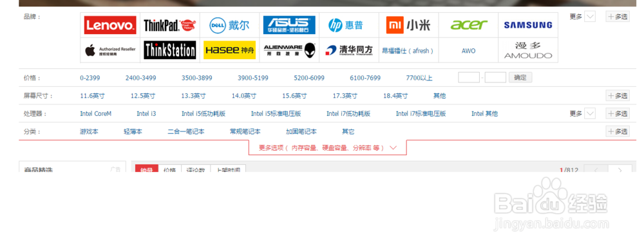This screenshot has width=644, height=246.
Task: Select 其他 screen size option
Action: coord(439,96)
